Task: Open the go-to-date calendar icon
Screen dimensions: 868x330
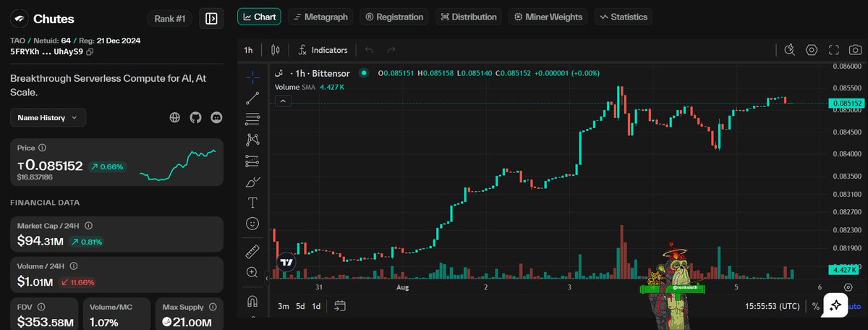Action: coord(341,306)
